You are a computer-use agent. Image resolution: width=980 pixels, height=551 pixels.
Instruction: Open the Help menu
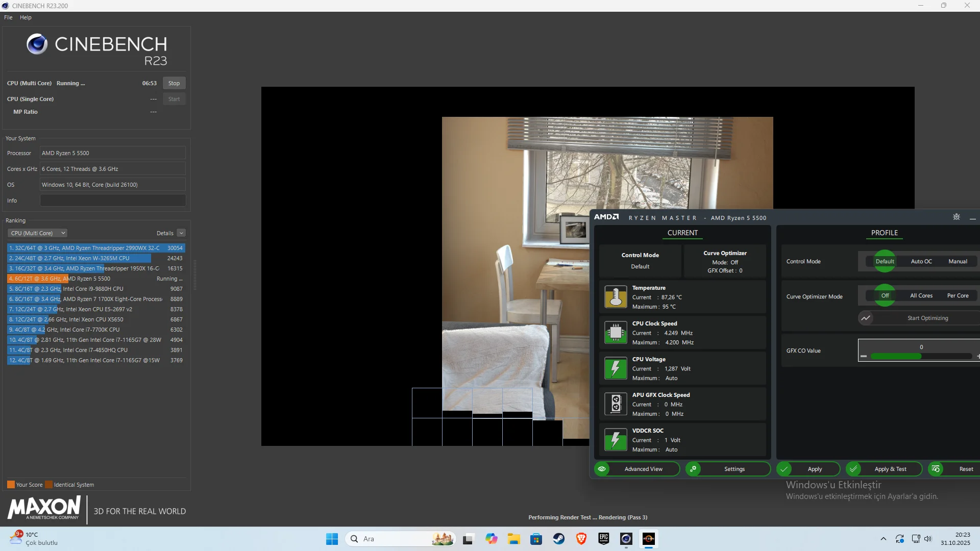[26, 17]
